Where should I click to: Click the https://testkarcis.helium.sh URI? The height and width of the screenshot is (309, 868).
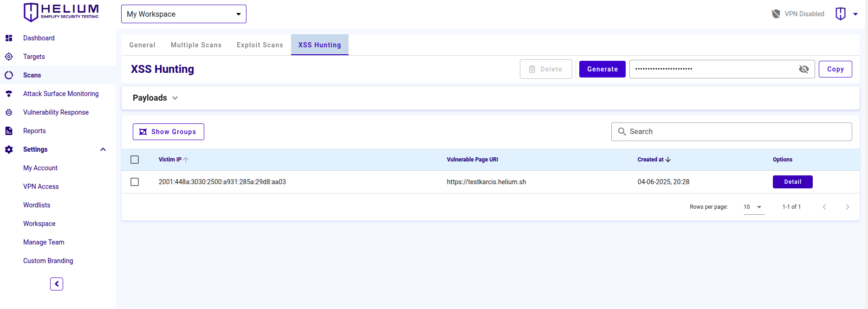coord(486,182)
